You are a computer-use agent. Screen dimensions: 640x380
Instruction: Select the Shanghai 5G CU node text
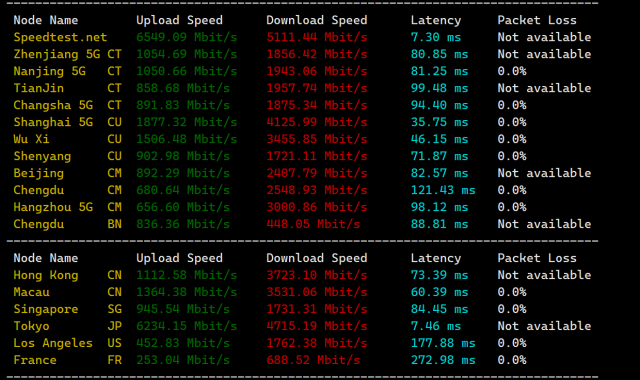pyautogui.click(x=67, y=122)
